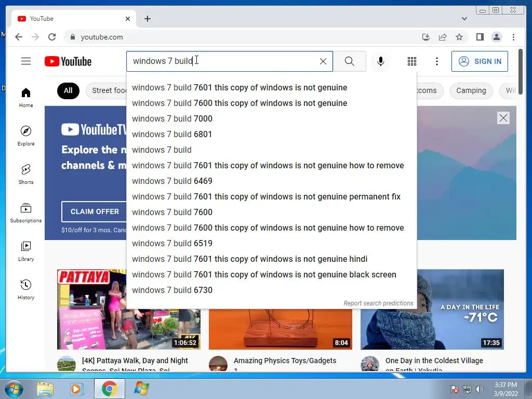Pick 'build 7601 ... not genuine how to remove'

coord(271,165)
